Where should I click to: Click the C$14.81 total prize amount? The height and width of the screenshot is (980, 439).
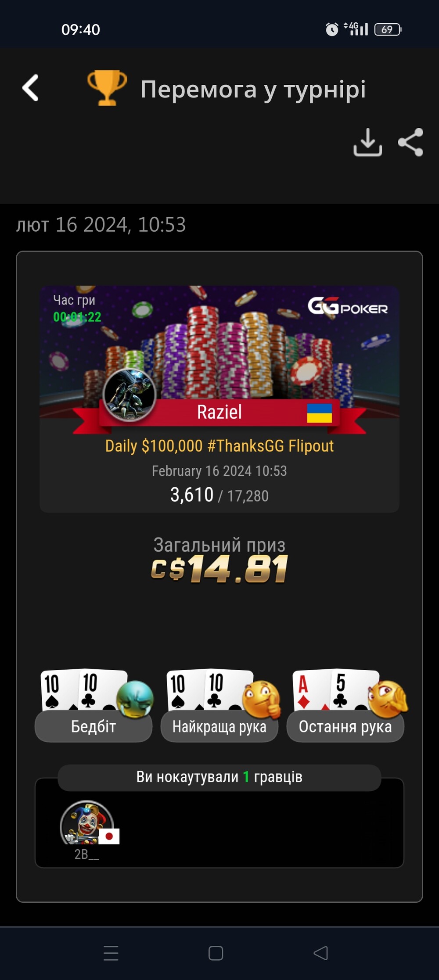point(219,569)
